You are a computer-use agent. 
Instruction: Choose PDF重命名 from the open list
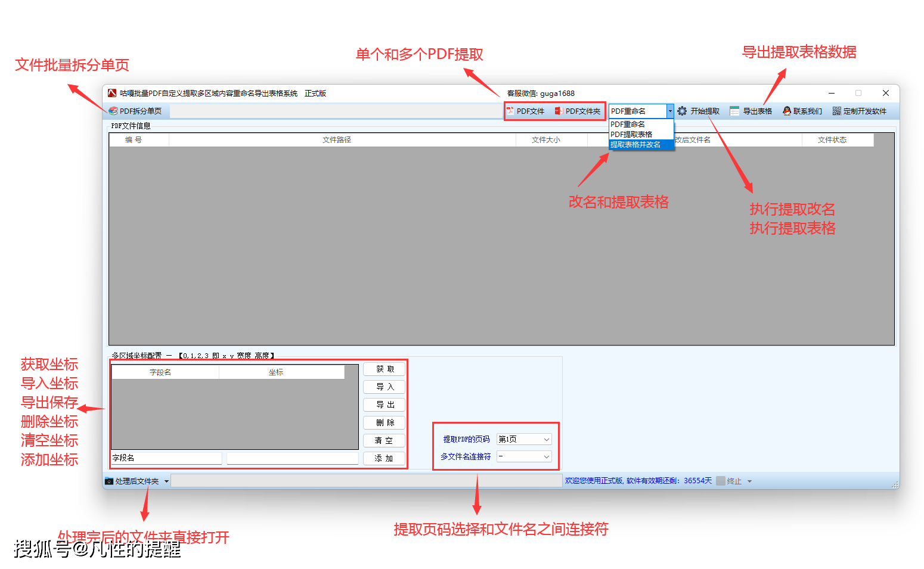point(641,124)
